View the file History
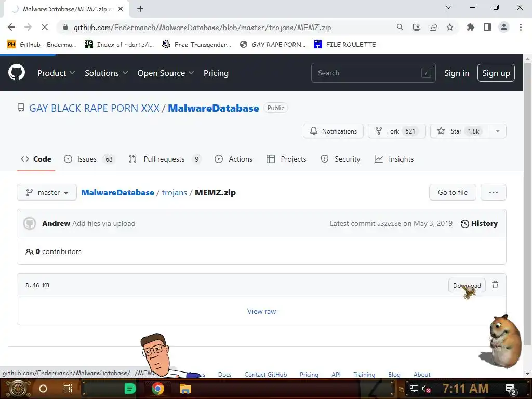The image size is (532, 399). pyautogui.click(x=479, y=223)
